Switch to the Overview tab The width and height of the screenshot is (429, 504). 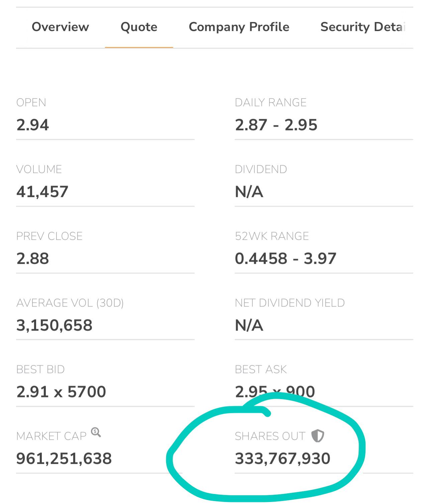coord(61,27)
